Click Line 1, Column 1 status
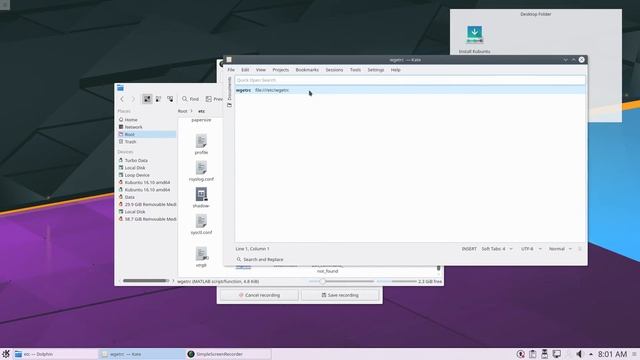Screen dimensions: 640x360 pyautogui.click(x=252, y=249)
